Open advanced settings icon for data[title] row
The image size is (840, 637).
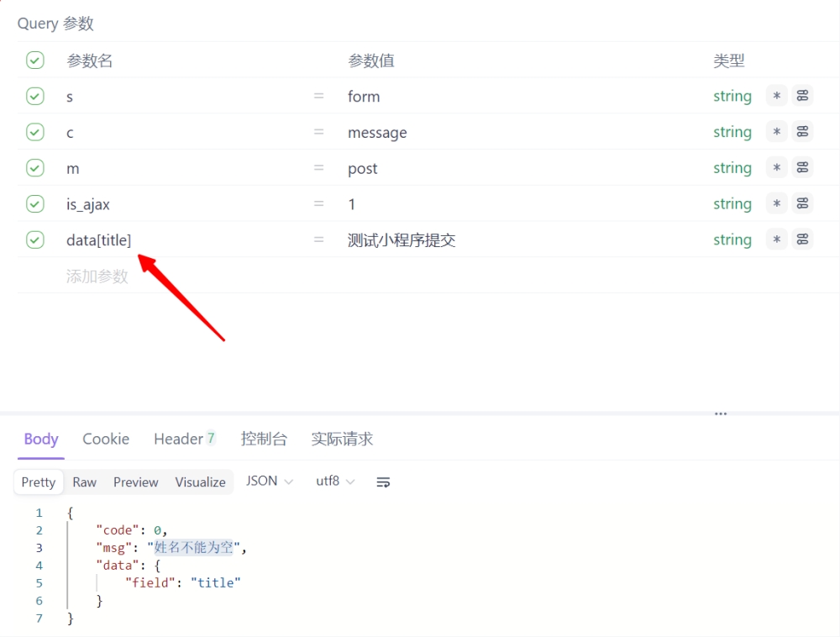803,240
